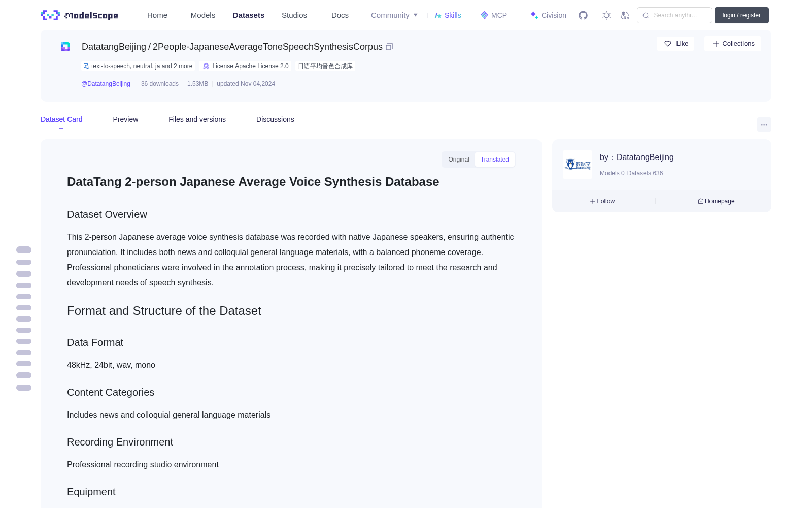Open the Civision nav item
The height and width of the screenshot is (508, 812).
point(548,15)
